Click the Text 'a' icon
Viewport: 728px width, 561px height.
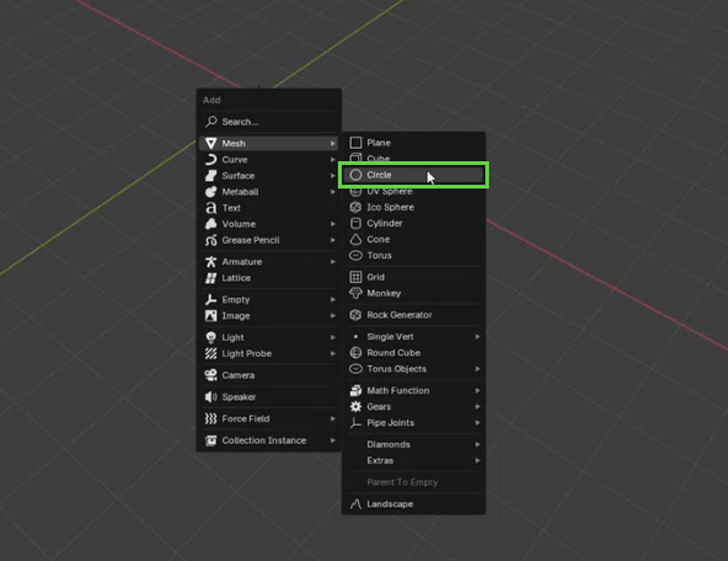211,208
